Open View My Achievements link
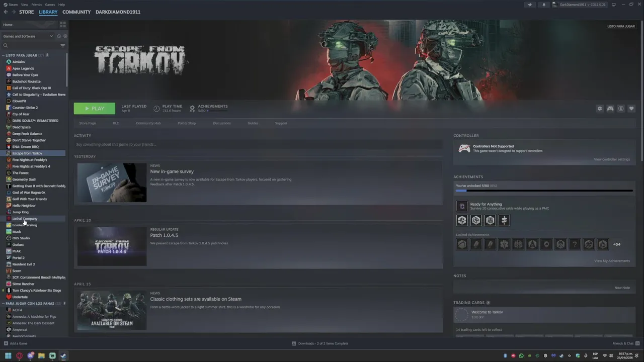This screenshot has width=644, height=362. click(x=612, y=261)
